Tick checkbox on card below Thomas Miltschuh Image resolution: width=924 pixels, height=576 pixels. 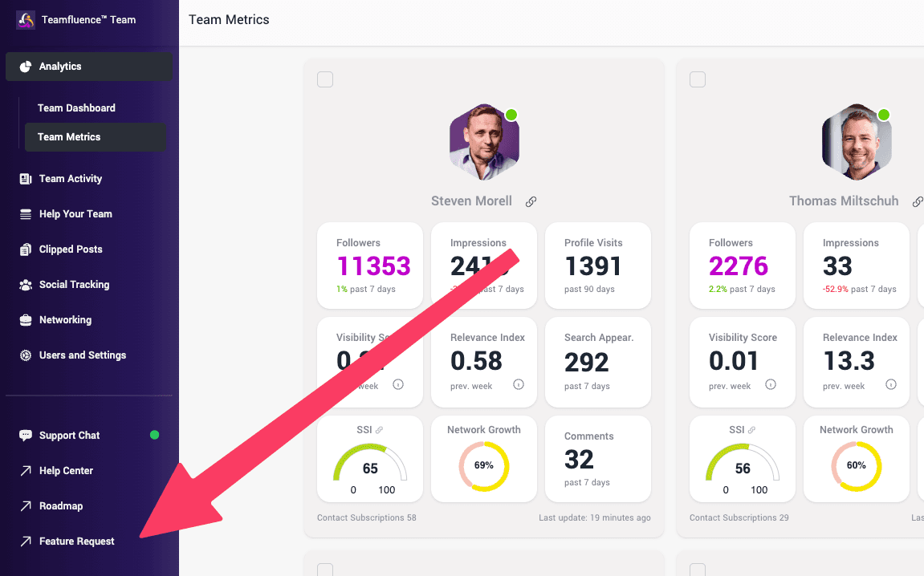[698, 569]
